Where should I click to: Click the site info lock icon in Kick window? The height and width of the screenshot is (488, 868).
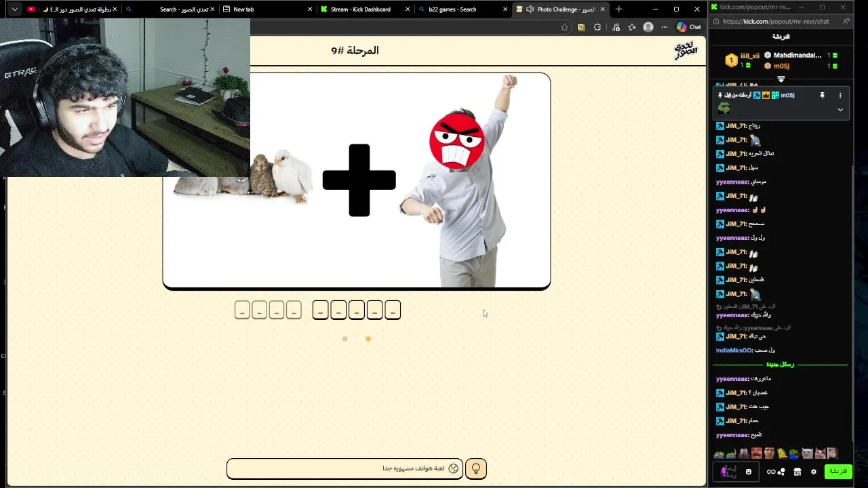pos(715,21)
